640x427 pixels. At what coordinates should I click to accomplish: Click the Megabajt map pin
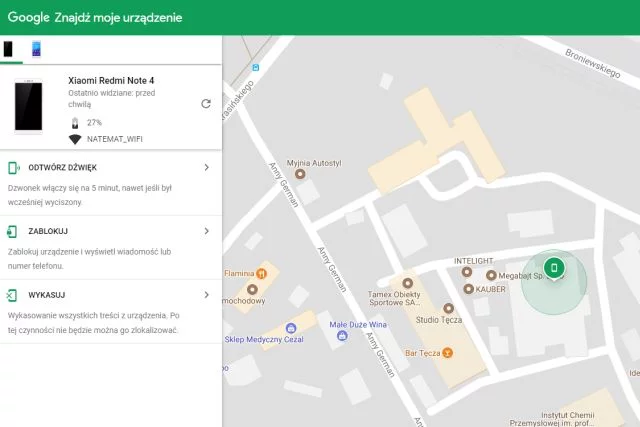coord(491,276)
